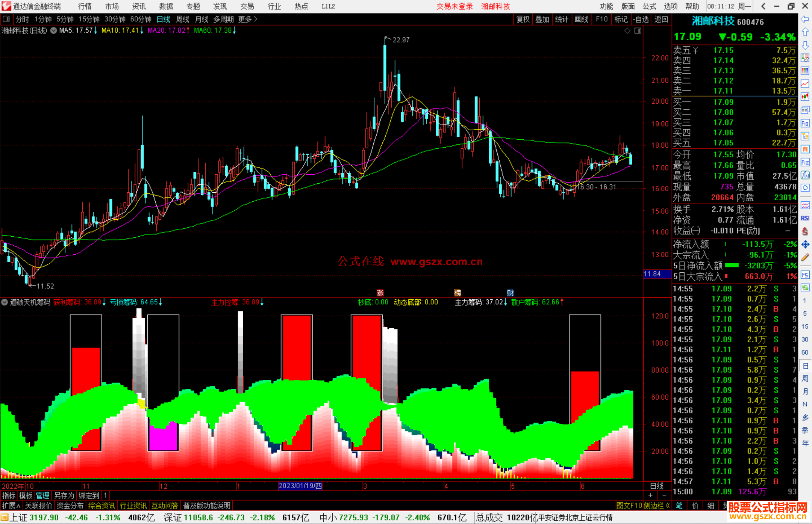Open the 行情 menu
Viewport: 812px width, 524px height.
[85, 6]
